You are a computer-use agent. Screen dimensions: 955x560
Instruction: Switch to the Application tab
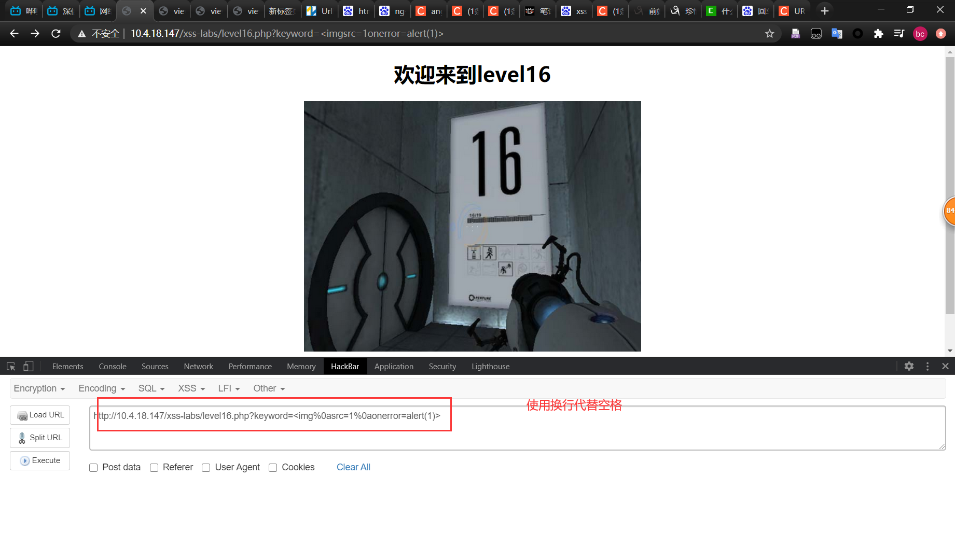point(394,367)
